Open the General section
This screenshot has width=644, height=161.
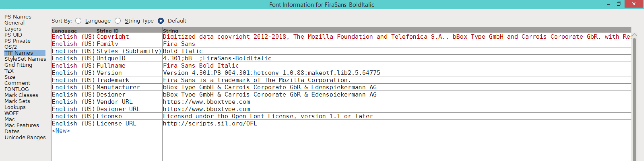click(14, 23)
